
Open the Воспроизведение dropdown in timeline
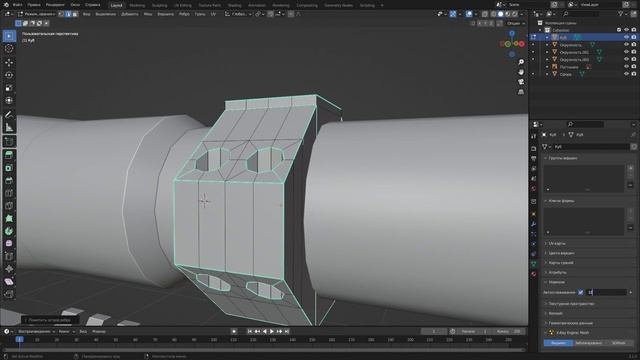(36, 331)
